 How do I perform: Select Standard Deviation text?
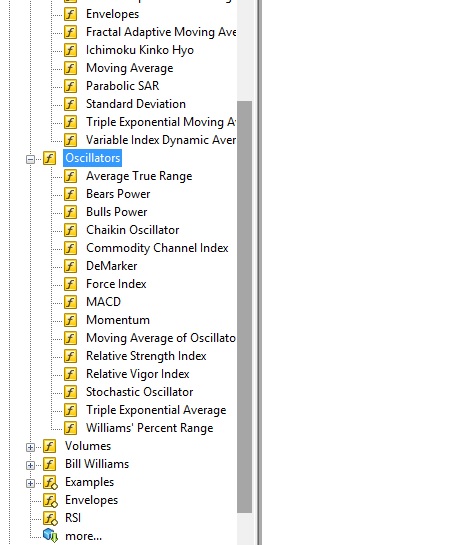[136, 104]
